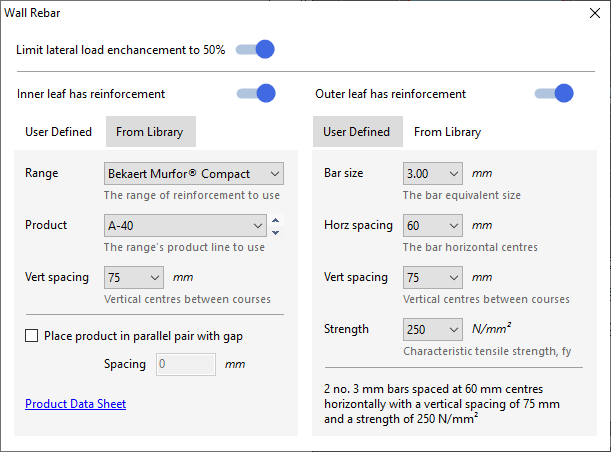This screenshot has width=611, height=452.
Task: Click the Wall Rebar window title
Action: [32, 13]
